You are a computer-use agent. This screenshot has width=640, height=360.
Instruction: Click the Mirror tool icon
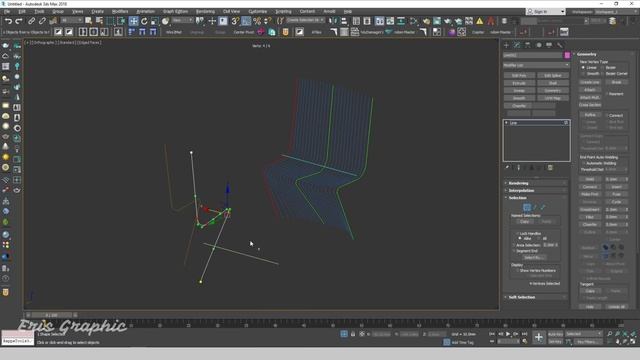[x=333, y=21]
